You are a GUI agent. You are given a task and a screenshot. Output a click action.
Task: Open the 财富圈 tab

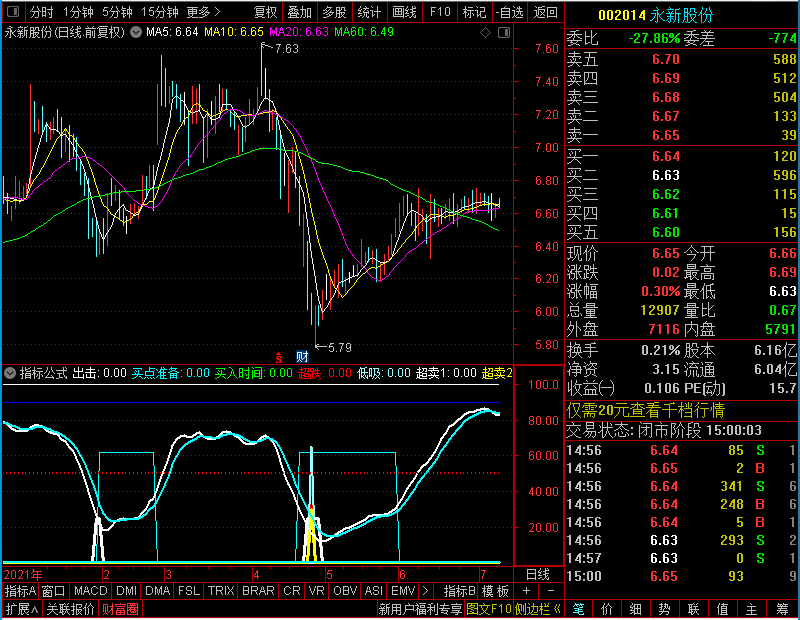(120, 609)
